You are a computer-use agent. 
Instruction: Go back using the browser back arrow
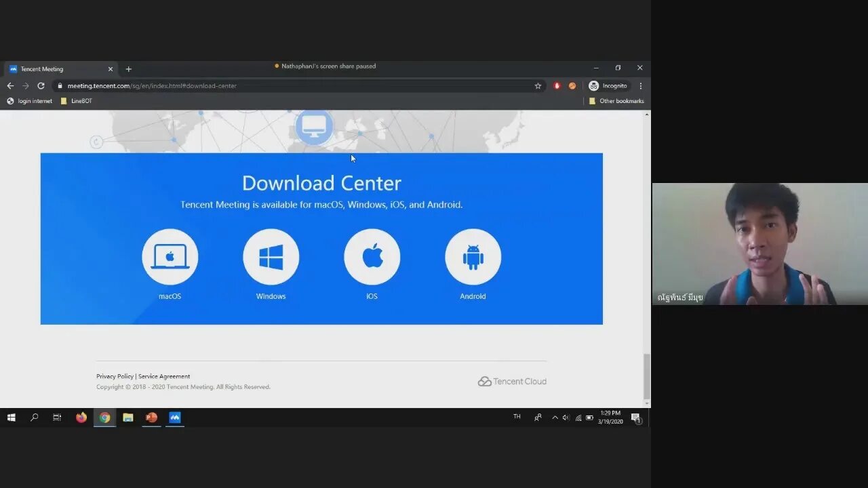[x=10, y=86]
